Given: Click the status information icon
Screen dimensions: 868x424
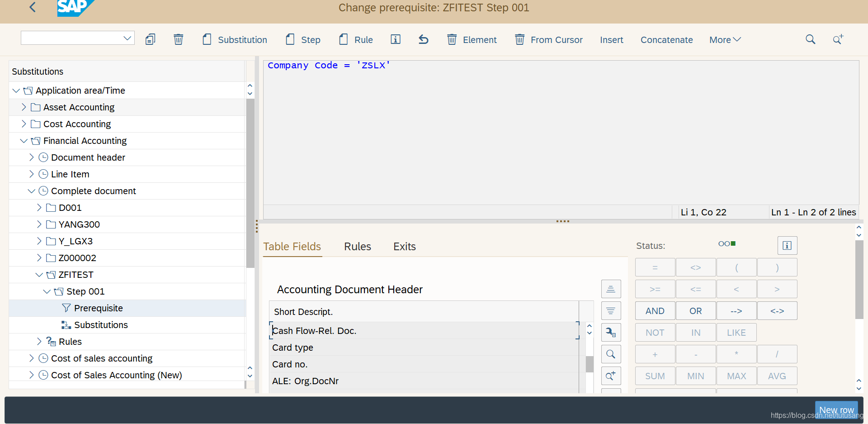Looking at the screenshot, I should pyautogui.click(x=787, y=245).
